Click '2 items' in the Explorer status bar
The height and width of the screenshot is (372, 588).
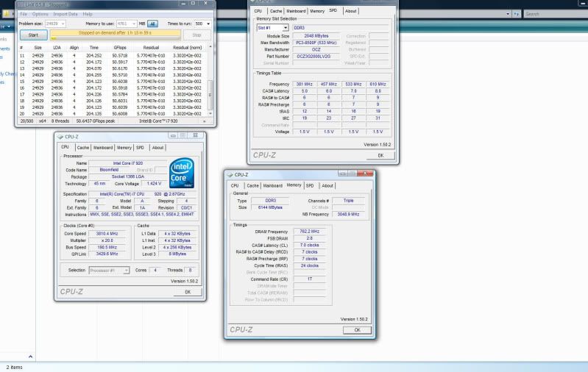(15, 368)
